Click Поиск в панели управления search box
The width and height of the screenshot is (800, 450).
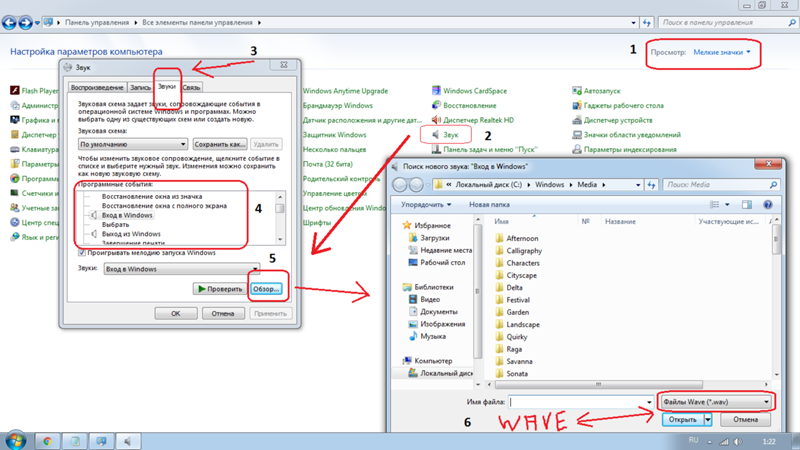click(x=728, y=22)
